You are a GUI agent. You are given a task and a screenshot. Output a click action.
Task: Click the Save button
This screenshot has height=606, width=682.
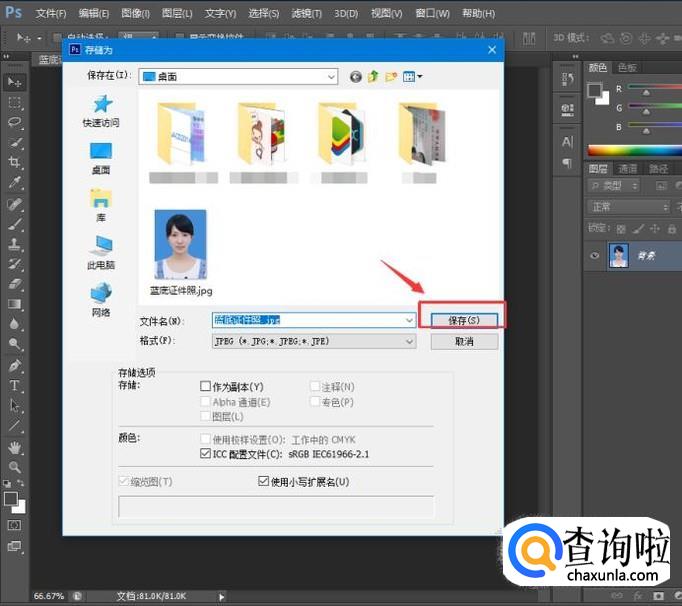(x=463, y=320)
